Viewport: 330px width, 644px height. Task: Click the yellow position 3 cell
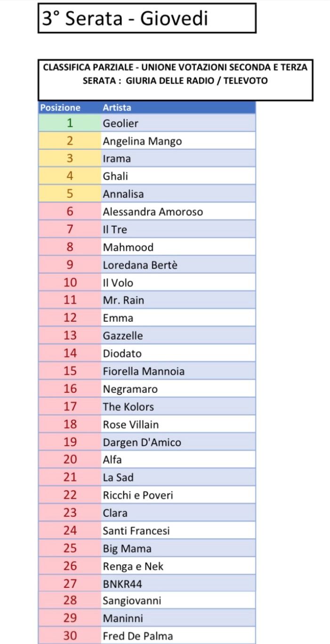point(70,158)
